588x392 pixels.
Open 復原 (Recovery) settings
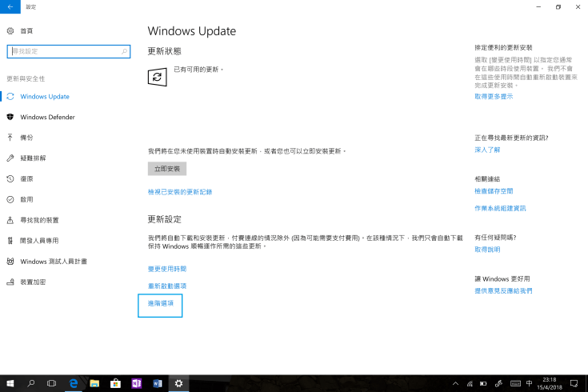tap(26, 178)
